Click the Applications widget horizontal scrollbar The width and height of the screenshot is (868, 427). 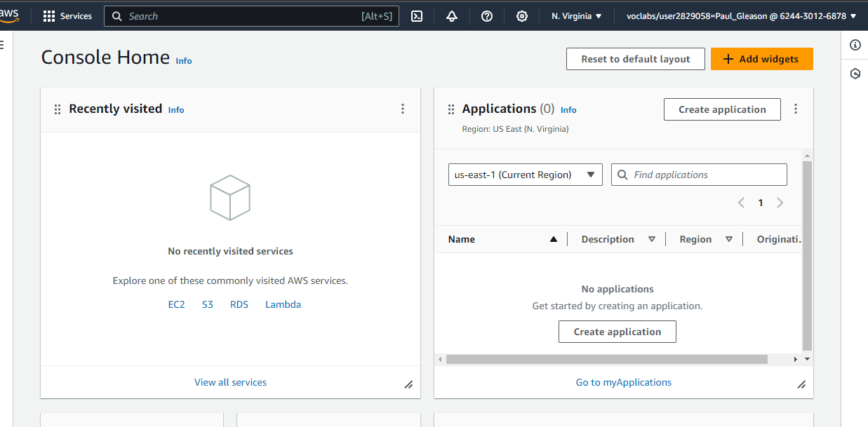pos(606,359)
